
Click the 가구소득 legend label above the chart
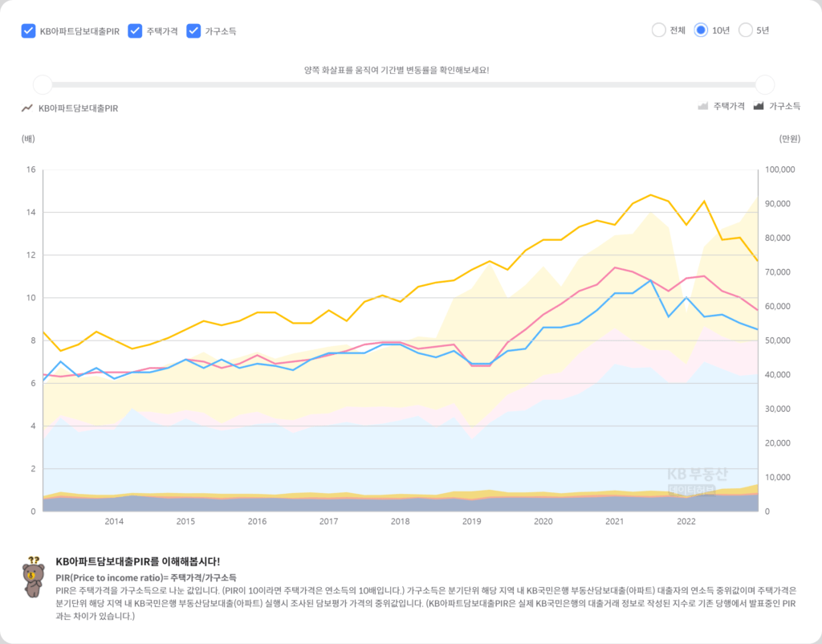784,106
